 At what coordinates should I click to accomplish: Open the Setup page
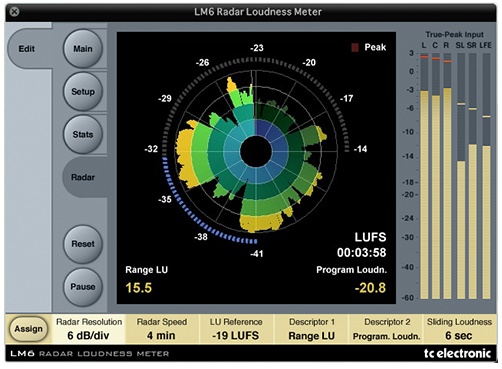83,91
